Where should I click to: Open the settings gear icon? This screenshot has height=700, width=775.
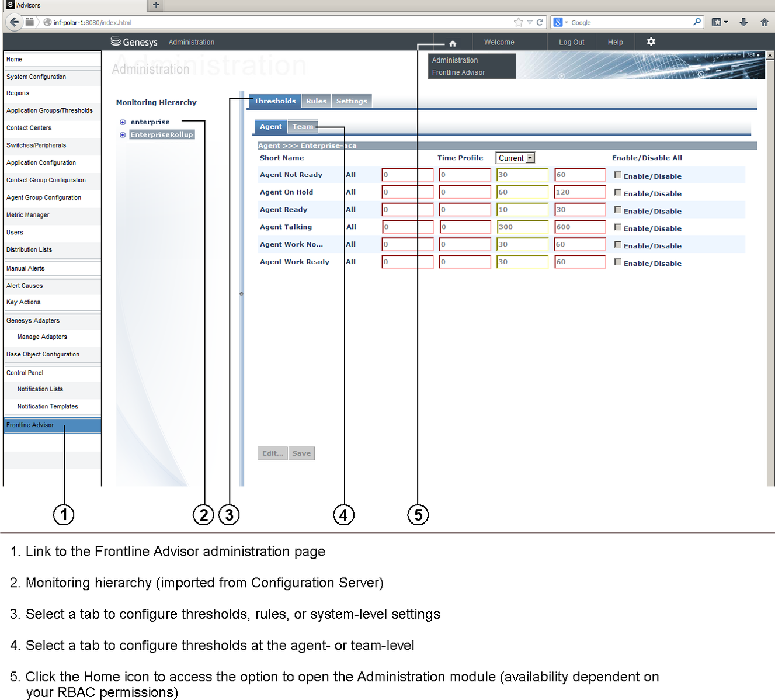click(651, 41)
